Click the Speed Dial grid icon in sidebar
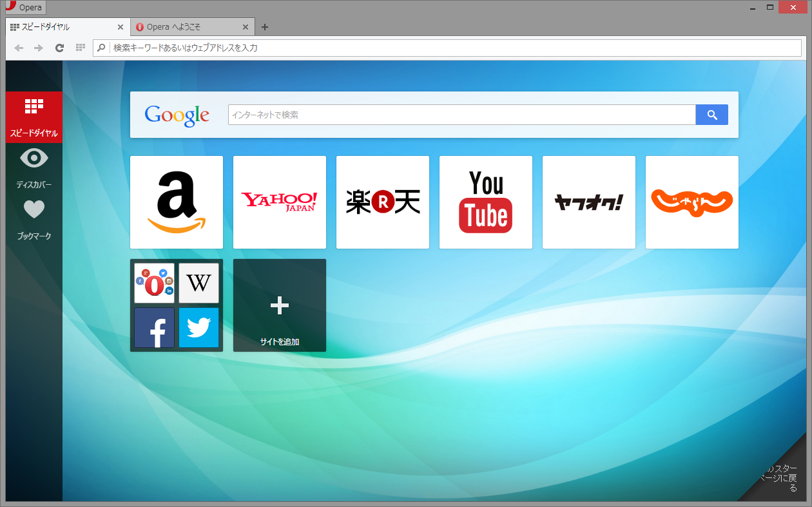This screenshot has width=812, height=507. [34, 106]
